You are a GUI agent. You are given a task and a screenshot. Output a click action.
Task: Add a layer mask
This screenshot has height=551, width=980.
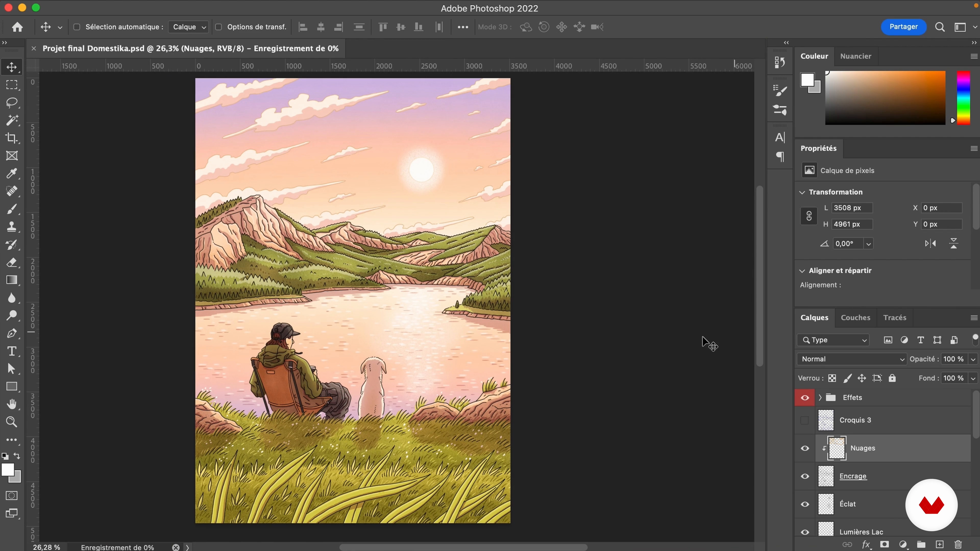[x=885, y=545]
